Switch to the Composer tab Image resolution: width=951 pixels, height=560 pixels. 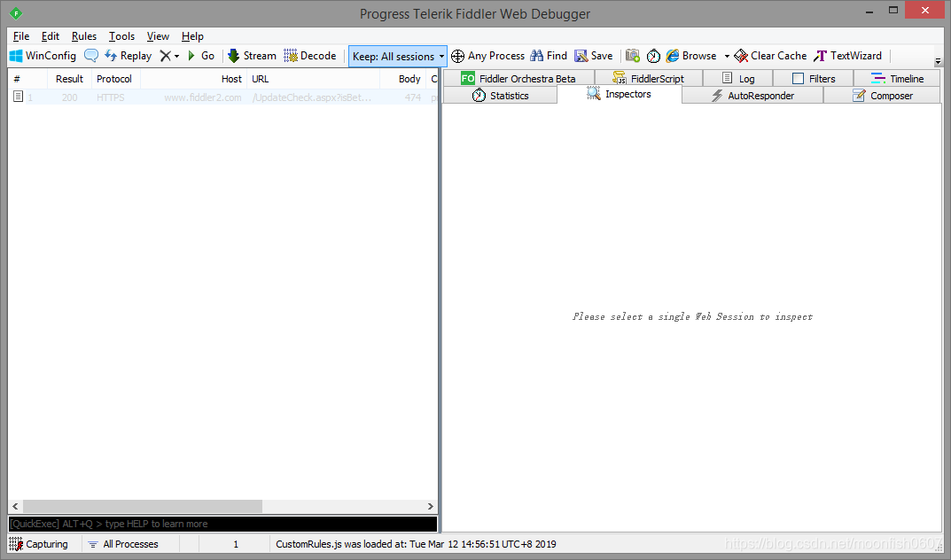point(882,95)
